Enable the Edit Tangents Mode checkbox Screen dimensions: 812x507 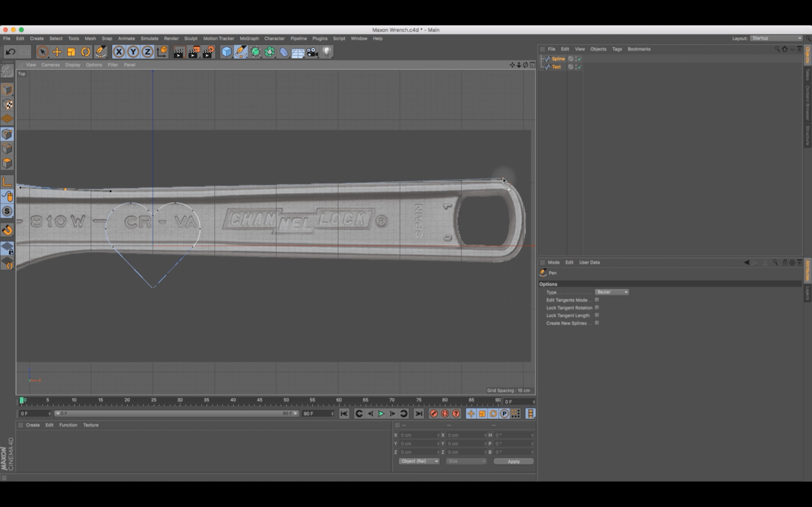pos(597,300)
